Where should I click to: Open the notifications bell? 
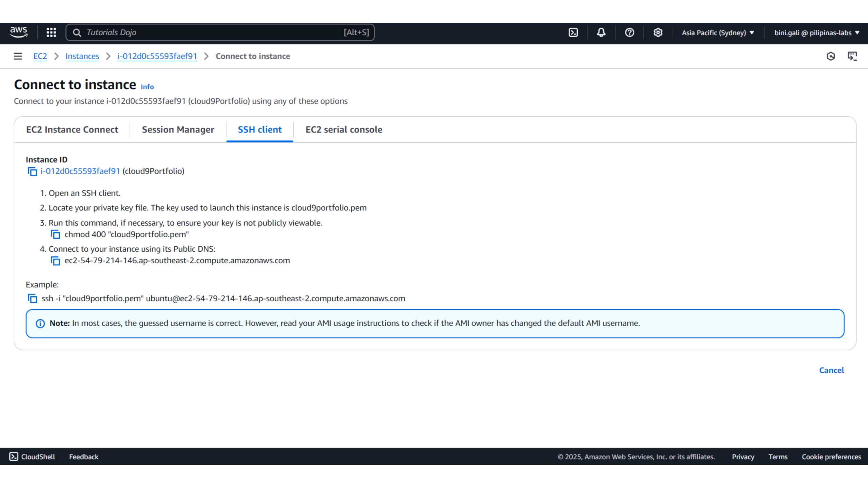601,33
